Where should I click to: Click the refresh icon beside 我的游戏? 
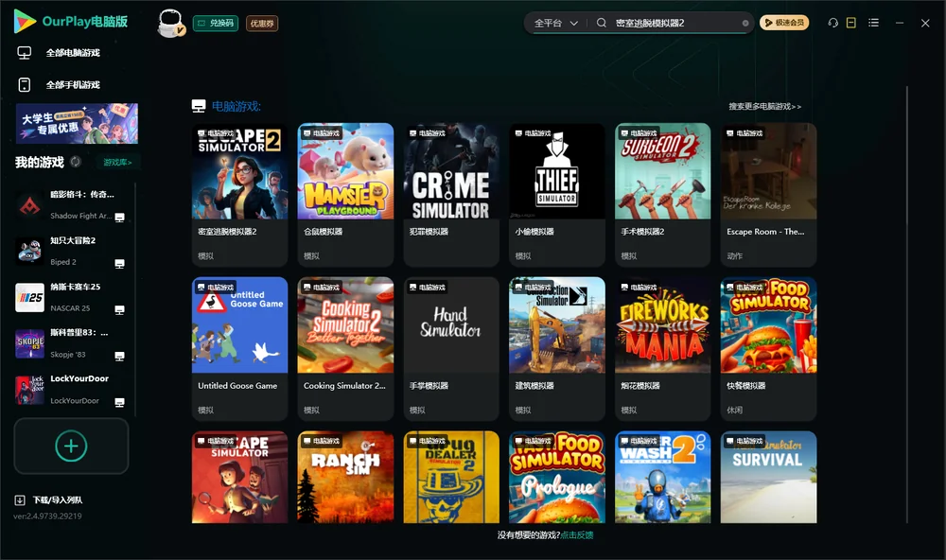point(76,162)
